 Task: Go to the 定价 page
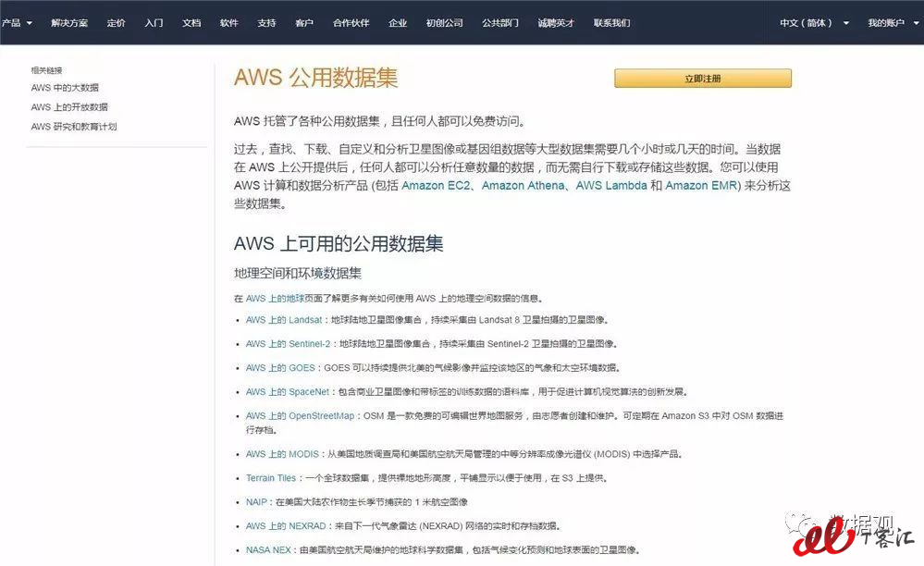[x=117, y=23]
